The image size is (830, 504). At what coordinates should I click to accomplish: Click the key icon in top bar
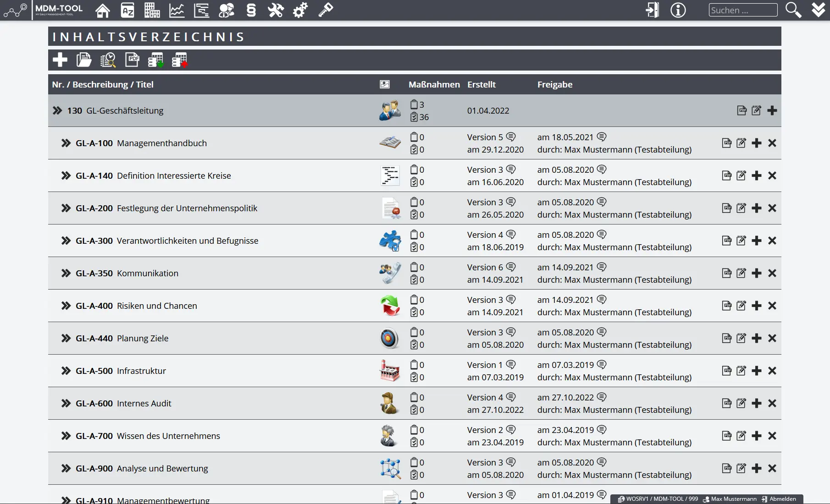coord(326,10)
